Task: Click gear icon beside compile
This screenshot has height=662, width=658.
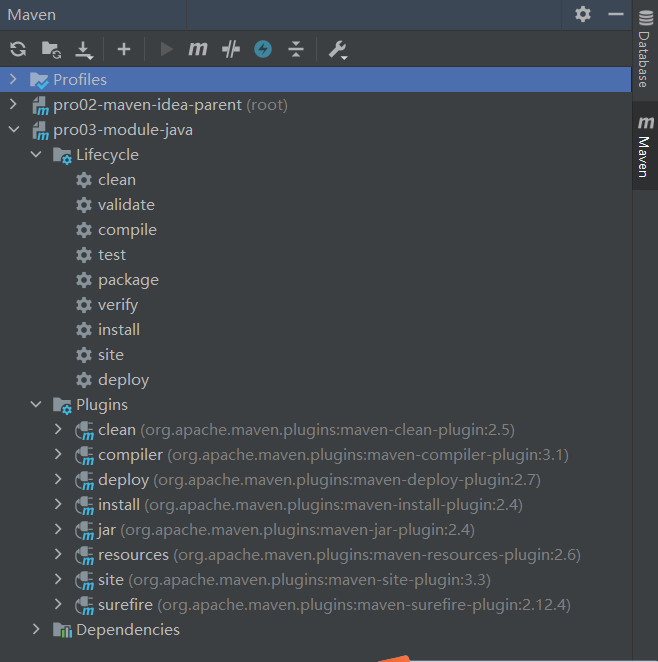Action: 84,230
